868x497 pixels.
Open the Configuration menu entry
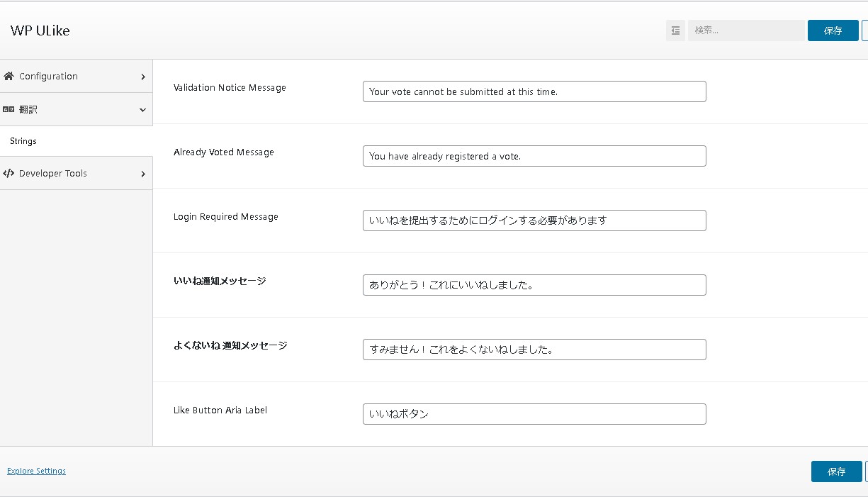click(48, 76)
